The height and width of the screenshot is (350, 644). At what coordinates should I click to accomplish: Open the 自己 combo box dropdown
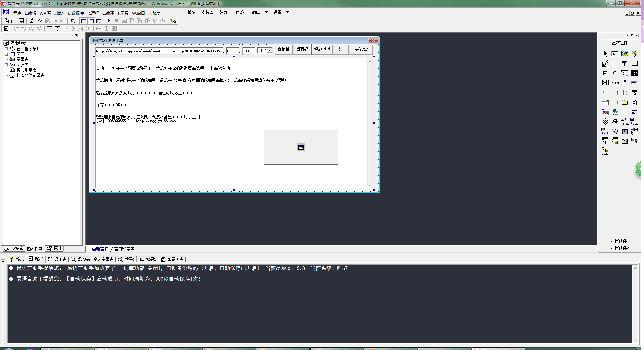269,51
